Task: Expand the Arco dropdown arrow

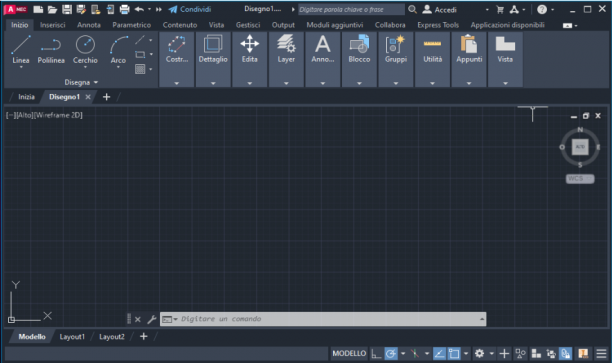Action: click(x=118, y=68)
